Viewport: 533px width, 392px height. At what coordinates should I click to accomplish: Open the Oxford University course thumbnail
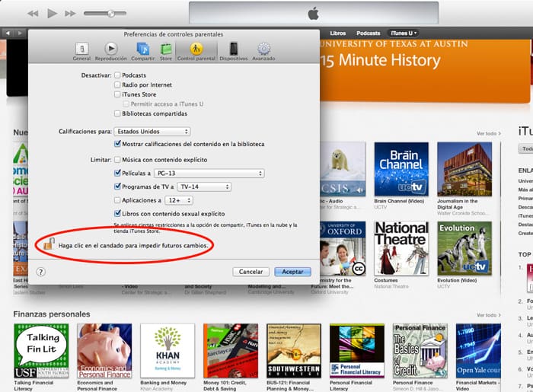[343, 248]
